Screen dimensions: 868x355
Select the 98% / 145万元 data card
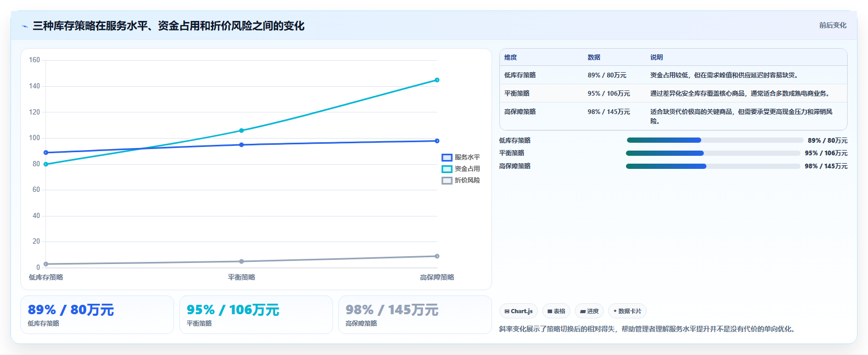(x=415, y=315)
